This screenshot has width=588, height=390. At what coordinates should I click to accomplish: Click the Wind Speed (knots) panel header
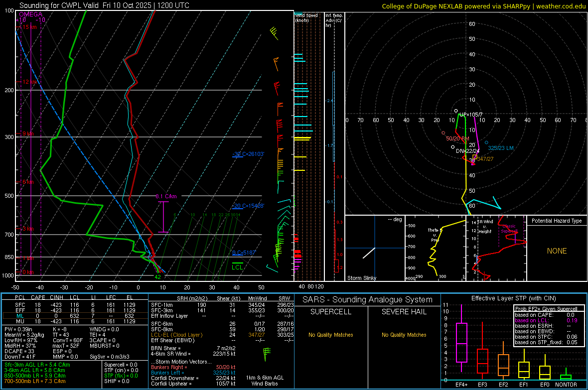(306, 17)
